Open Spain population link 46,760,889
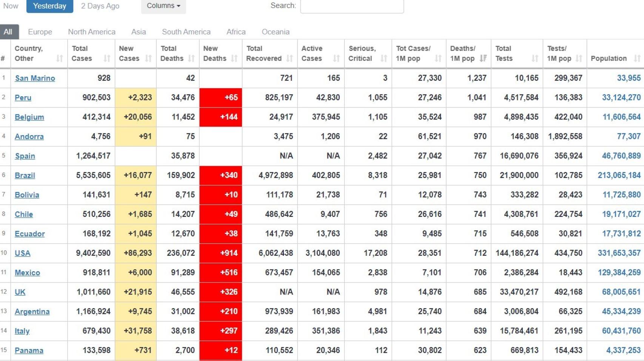The width and height of the screenshot is (644, 361). pyautogui.click(x=621, y=156)
